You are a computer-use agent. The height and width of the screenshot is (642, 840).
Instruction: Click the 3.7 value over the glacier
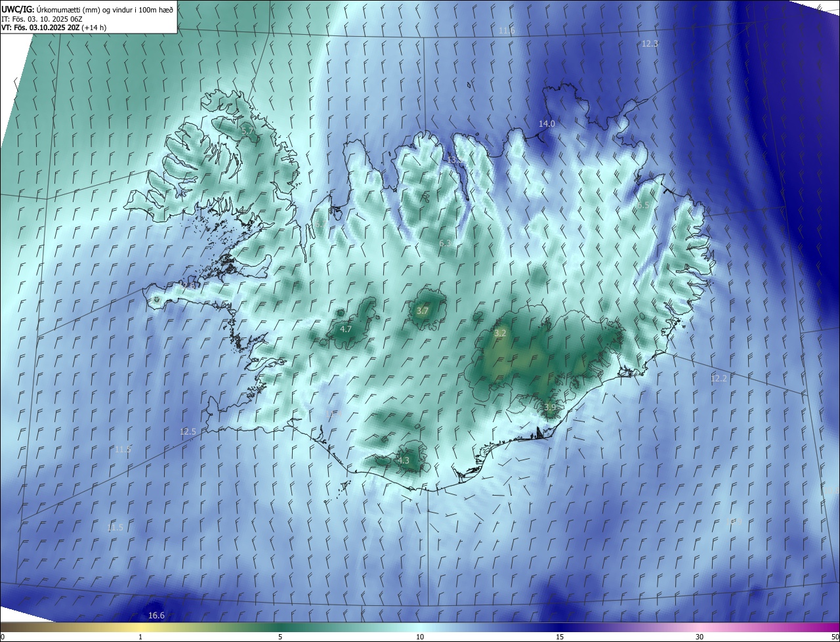click(423, 310)
